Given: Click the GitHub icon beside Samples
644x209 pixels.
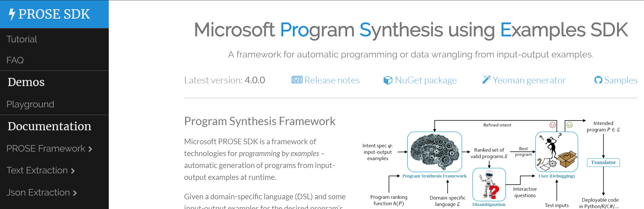Looking at the screenshot, I should click(598, 80).
